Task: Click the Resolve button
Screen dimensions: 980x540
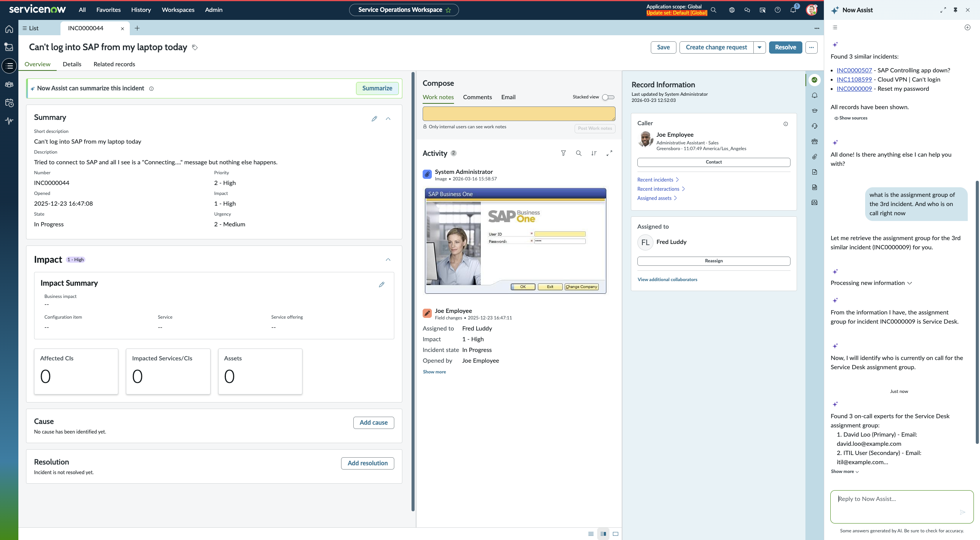Action: [x=786, y=47]
